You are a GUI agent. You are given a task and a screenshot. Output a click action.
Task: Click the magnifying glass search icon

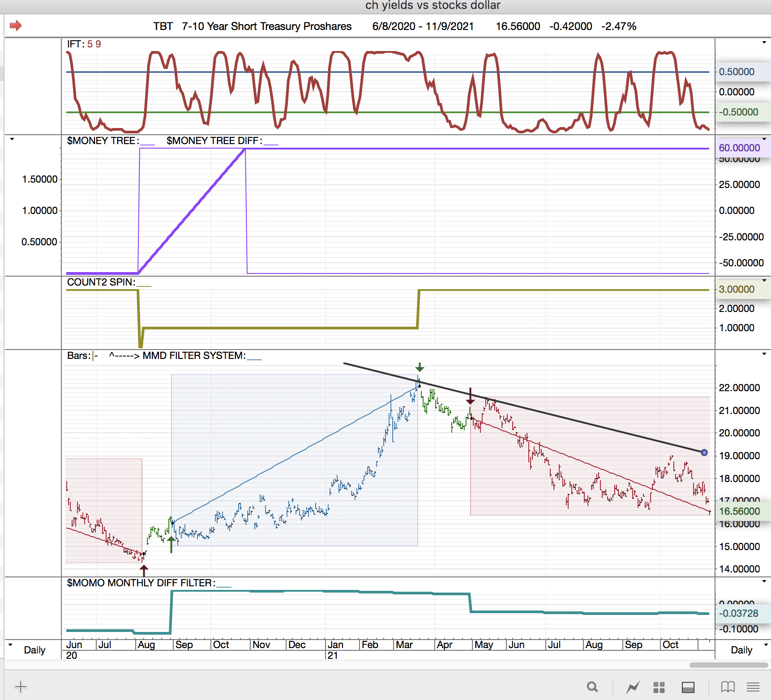pyautogui.click(x=592, y=687)
